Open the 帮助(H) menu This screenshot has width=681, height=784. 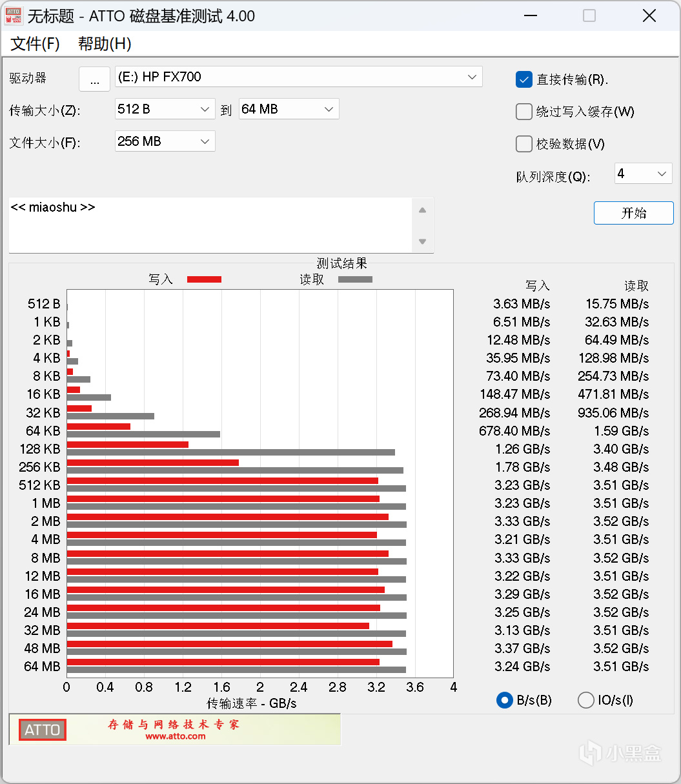[x=105, y=44]
